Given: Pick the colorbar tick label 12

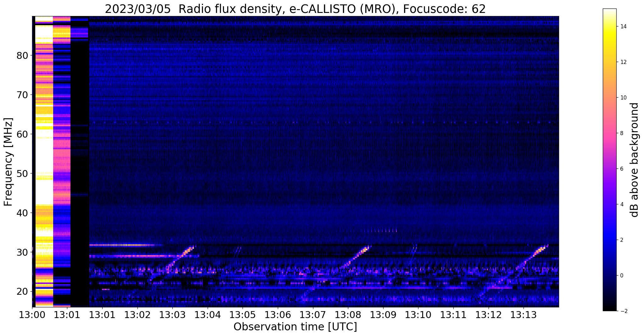Looking at the screenshot, I should pyautogui.click(x=623, y=62).
